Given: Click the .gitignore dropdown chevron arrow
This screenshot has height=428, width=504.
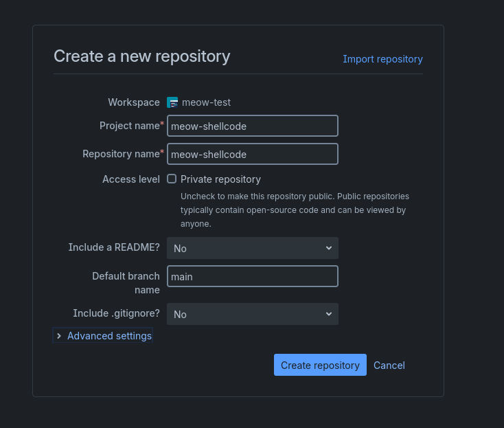Looking at the screenshot, I should [328, 314].
